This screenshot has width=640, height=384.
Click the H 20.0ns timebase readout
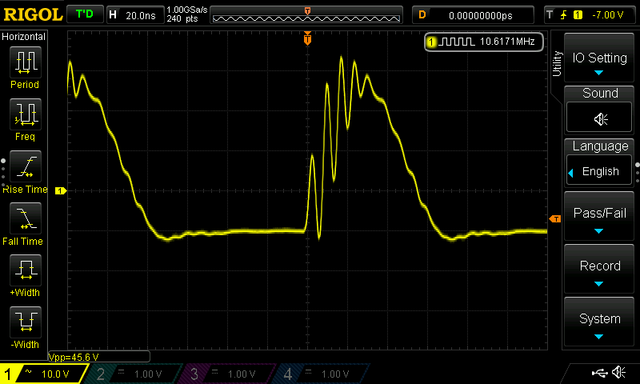pos(135,15)
